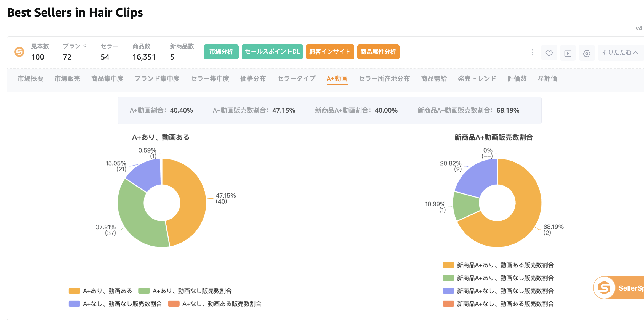
Task: Click the セールスポイントDL button
Action: [x=272, y=52]
